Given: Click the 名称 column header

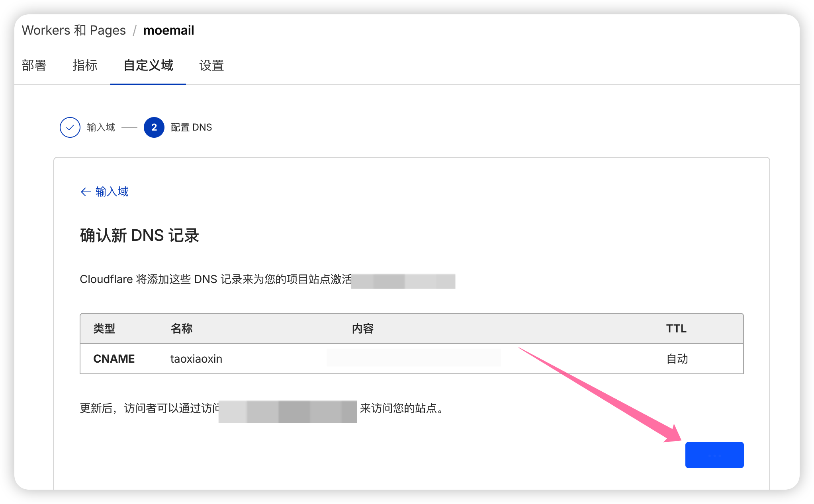Looking at the screenshot, I should click(181, 328).
